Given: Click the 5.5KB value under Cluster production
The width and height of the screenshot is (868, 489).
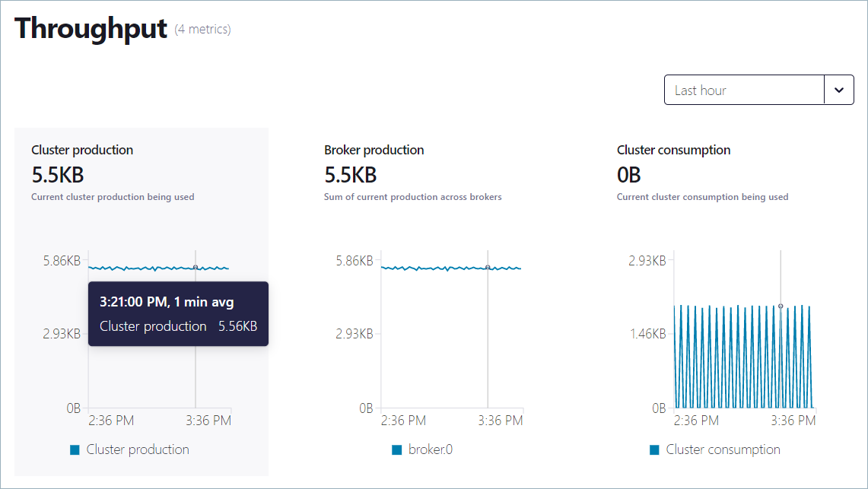Looking at the screenshot, I should point(58,175).
